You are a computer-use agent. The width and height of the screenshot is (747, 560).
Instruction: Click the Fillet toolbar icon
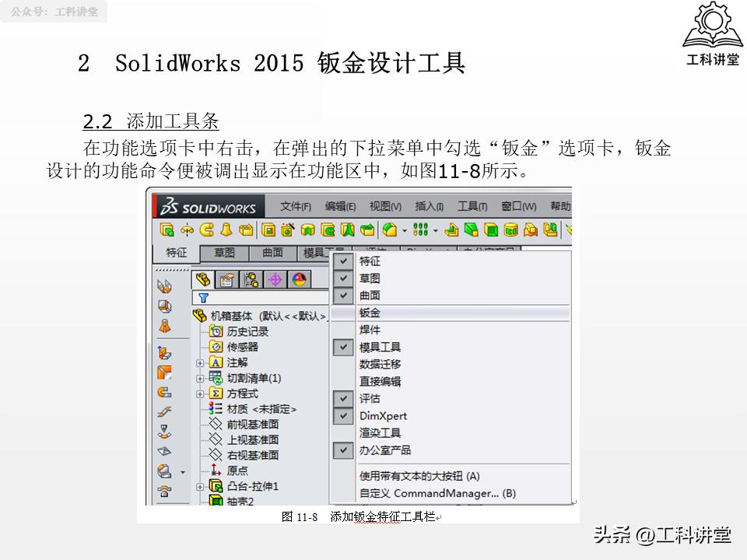pyautogui.click(x=390, y=230)
